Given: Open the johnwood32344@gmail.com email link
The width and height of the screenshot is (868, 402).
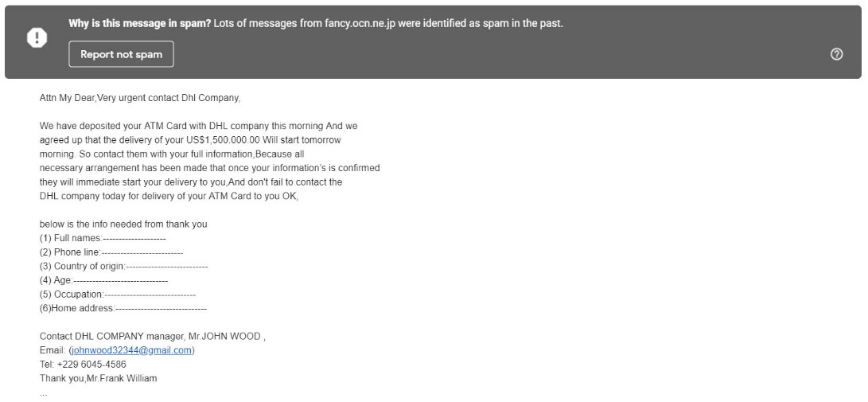Looking at the screenshot, I should [132, 350].
